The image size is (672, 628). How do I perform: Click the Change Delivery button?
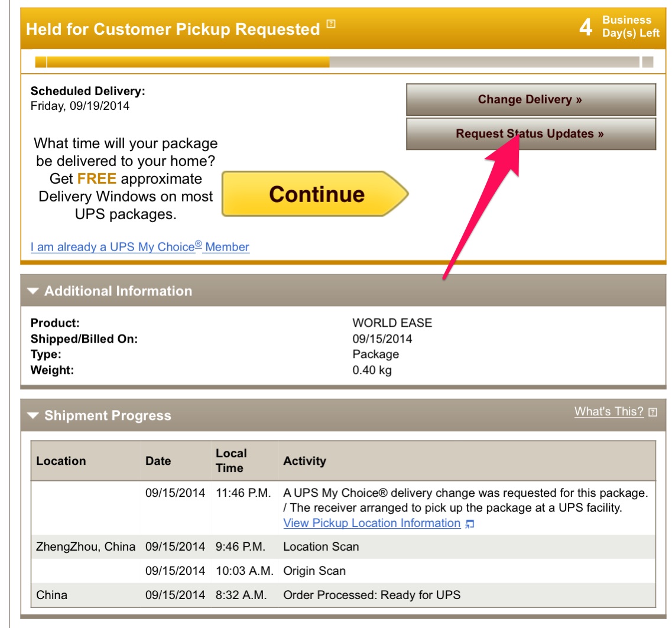click(x=531, y=99)
